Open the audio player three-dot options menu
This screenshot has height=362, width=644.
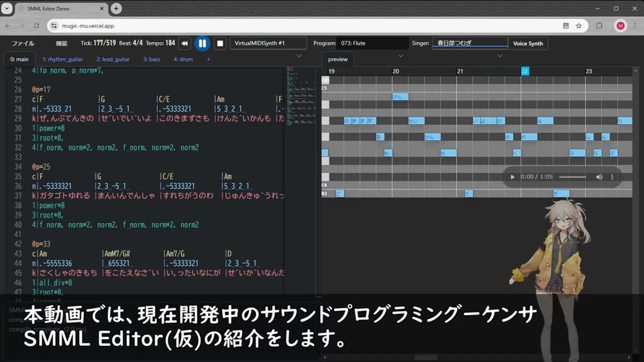612,177
